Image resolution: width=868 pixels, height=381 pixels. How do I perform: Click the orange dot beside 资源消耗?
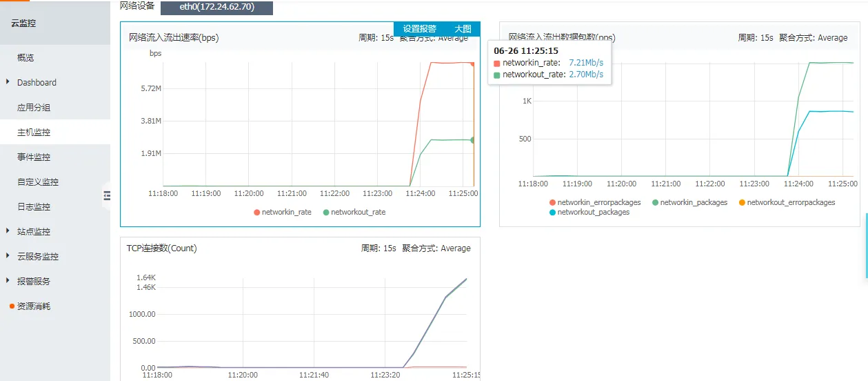pyautogui.click(x=12, y=306)
